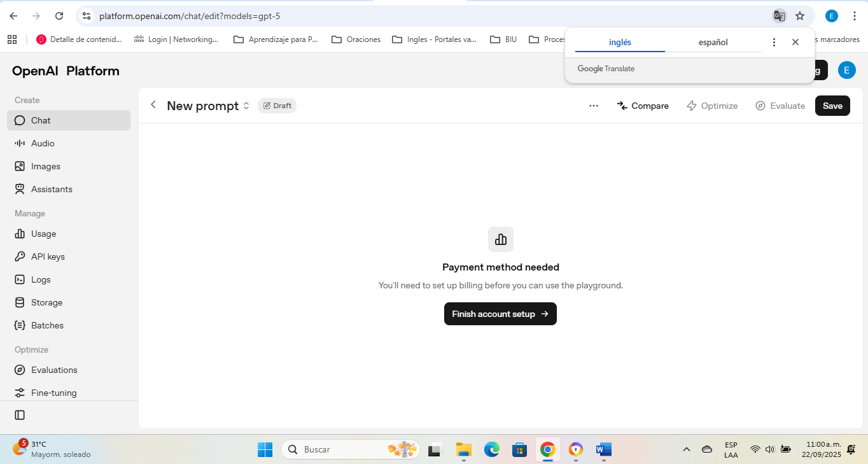Screen dimensions: 868x464
Task: Click the taskbar Buscar search box
Action: pyautogui.click(x=351, y=449)
